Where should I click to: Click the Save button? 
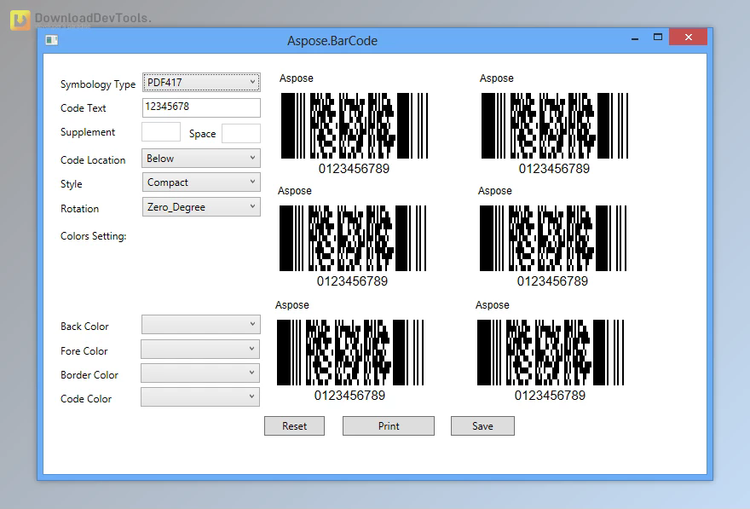tap(483, 426)
